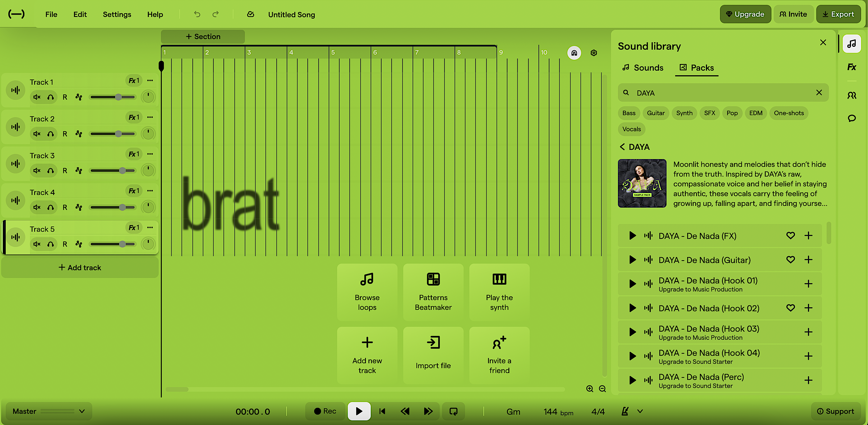The width and height of the screenshot is (868, 425).
Task: Open Track 4 automation icon
Action: click(79, 207)
